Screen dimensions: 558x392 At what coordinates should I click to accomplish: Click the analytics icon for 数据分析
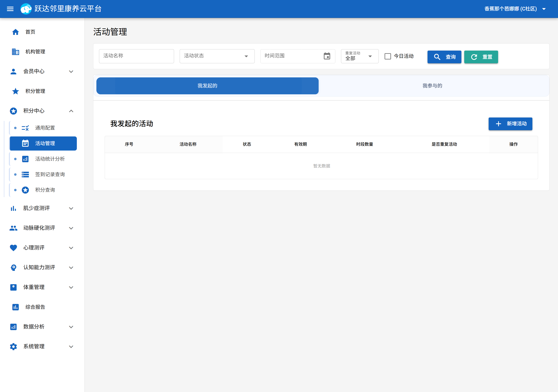pos(13,327)
